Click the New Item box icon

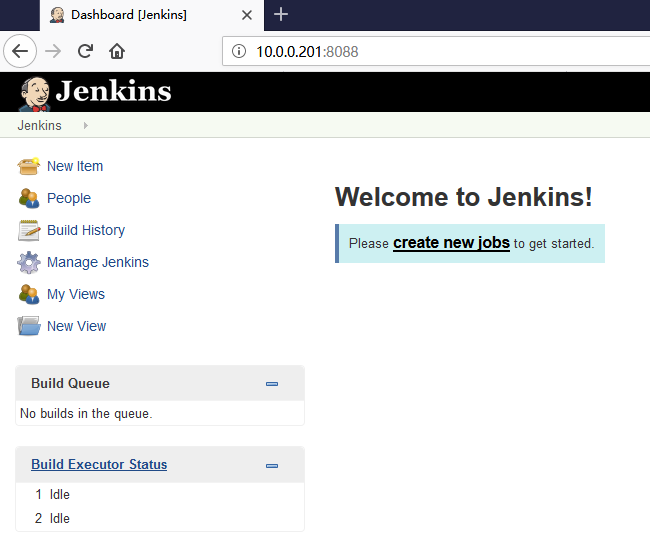tap(29, 166)
